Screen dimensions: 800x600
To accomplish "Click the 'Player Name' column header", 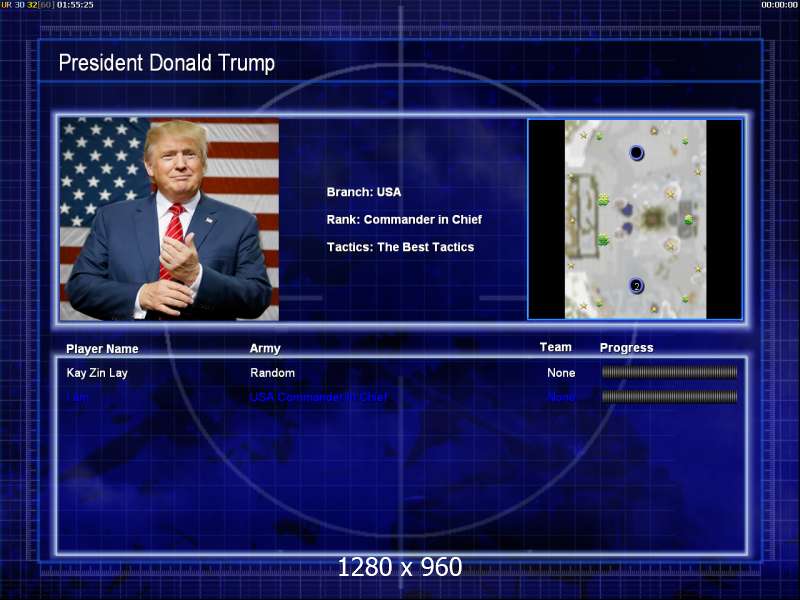I will click(102, 348).
